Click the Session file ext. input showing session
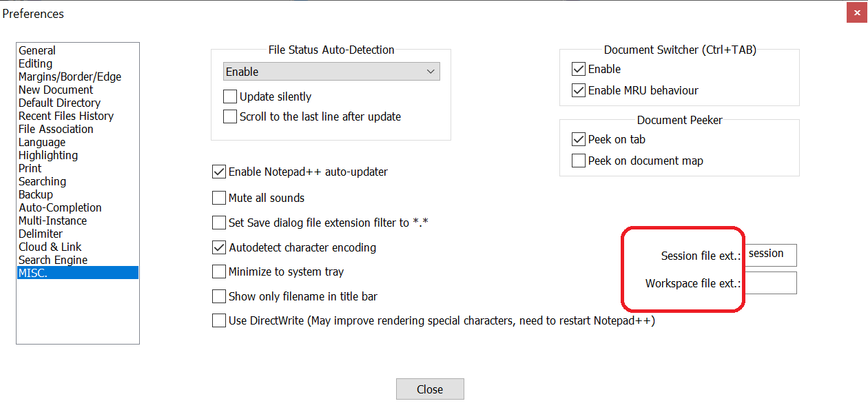 point(770,255)
